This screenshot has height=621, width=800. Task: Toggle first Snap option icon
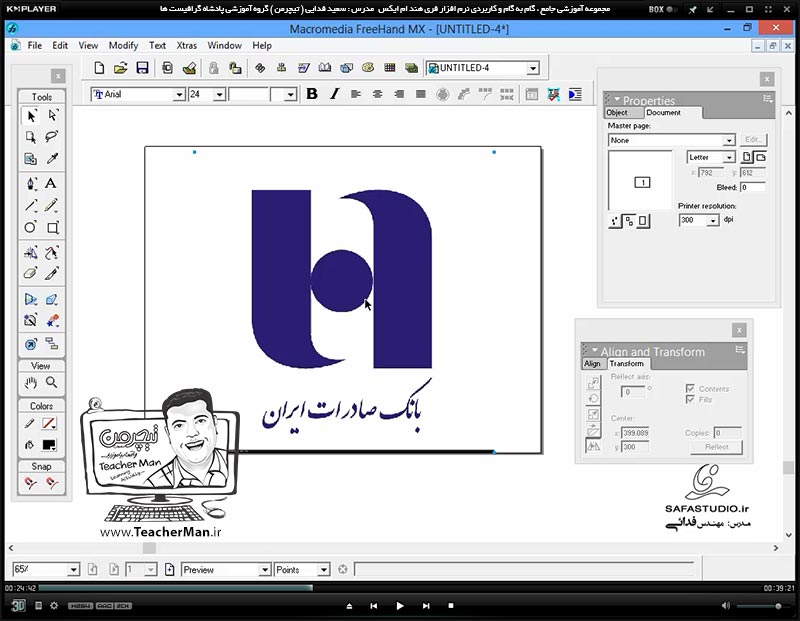click(x=31, y=483)
